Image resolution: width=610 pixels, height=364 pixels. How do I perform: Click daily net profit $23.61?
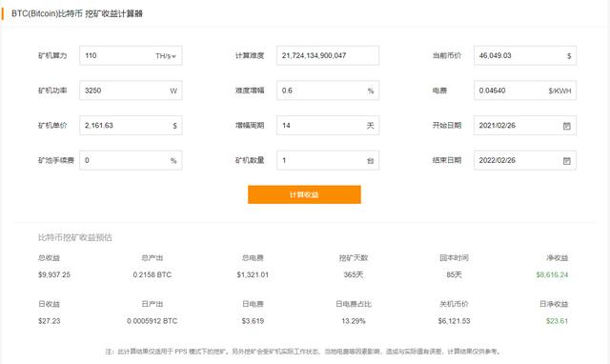point(557,321)
